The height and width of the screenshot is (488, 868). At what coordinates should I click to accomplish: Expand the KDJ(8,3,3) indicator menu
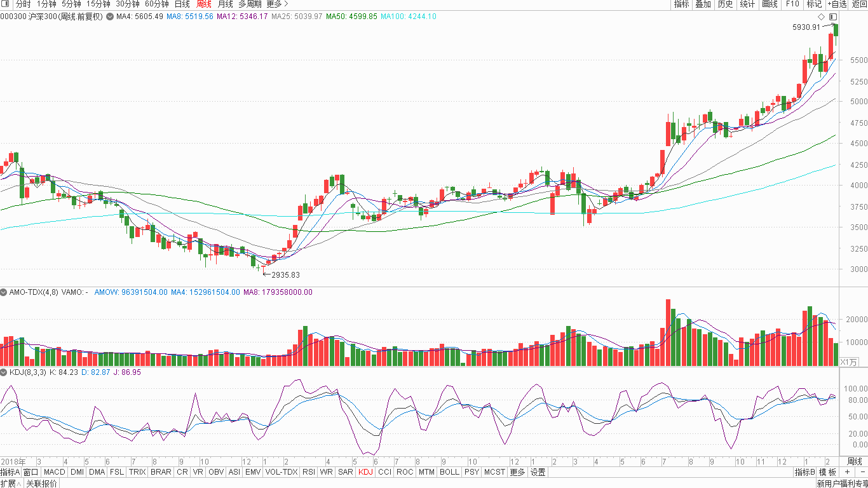tap(4, 372)
